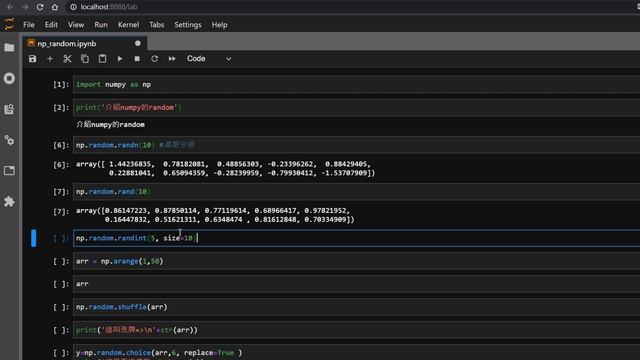Open the cell type Code dropdown
The width and height of the screenshot is (640, 360).
click(209, 59)
